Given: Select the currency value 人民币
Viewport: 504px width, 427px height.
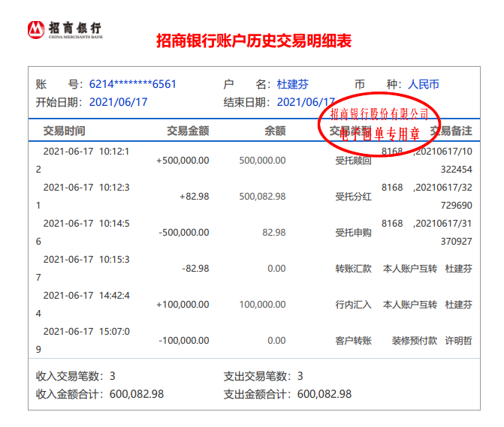Looking at the screenshot, I should pyautogui.click(x=423, y=84).
